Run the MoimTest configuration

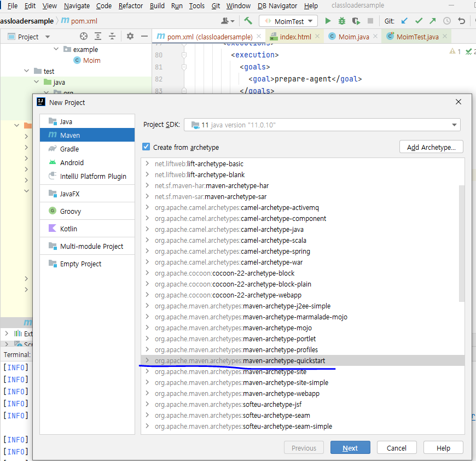[328, 21]
